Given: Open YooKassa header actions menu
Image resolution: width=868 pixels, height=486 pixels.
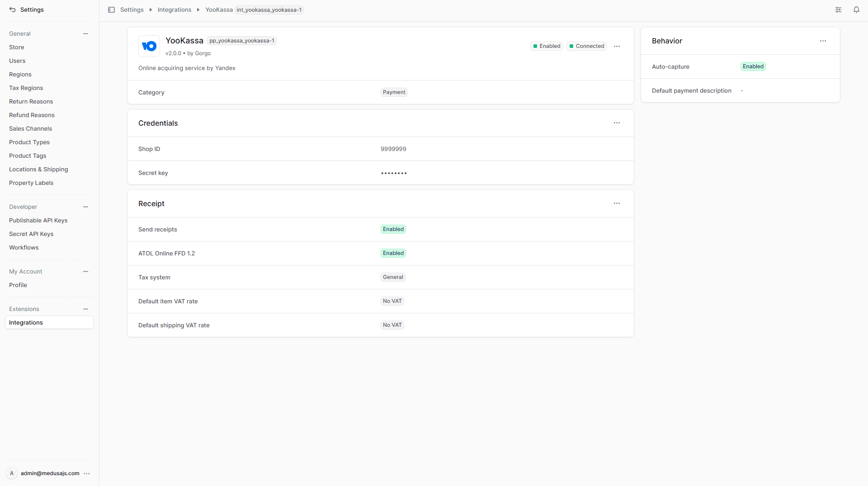Looking at the screenshot, I should (617, 46).
